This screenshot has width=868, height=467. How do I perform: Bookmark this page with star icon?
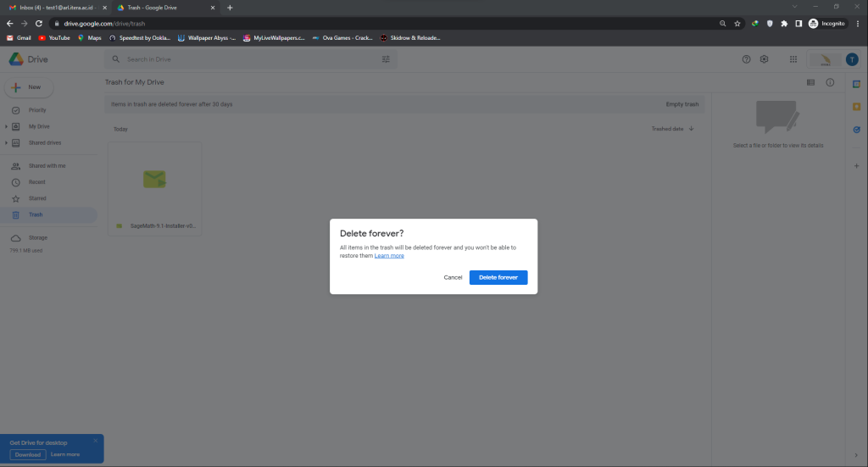(x=737, y=24)
